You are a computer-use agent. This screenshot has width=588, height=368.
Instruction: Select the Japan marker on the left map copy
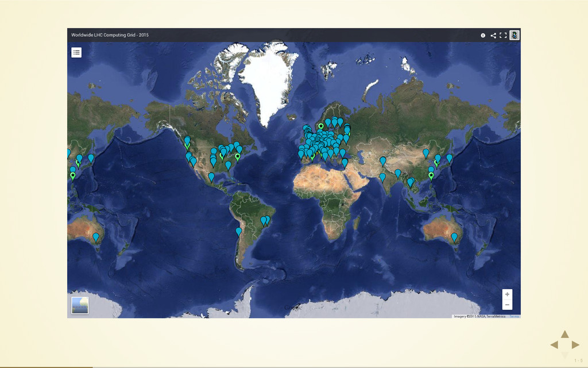[x=91, y=159]
